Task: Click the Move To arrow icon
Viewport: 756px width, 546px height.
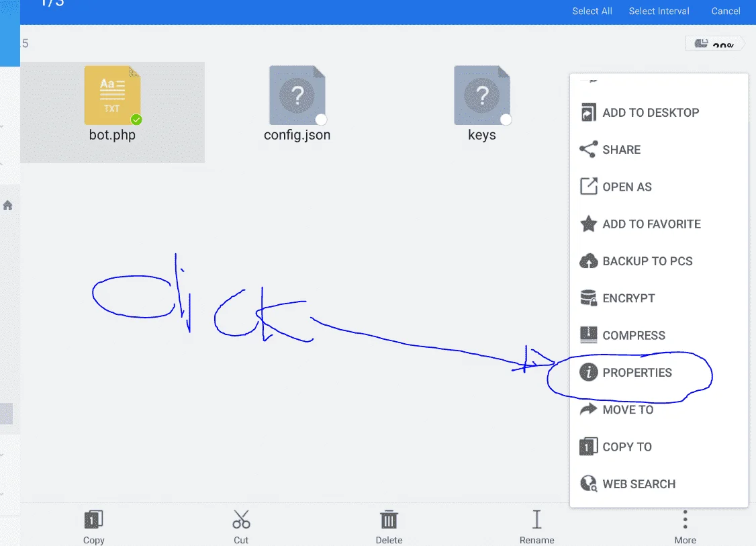Action: click(x=588, y=409)
